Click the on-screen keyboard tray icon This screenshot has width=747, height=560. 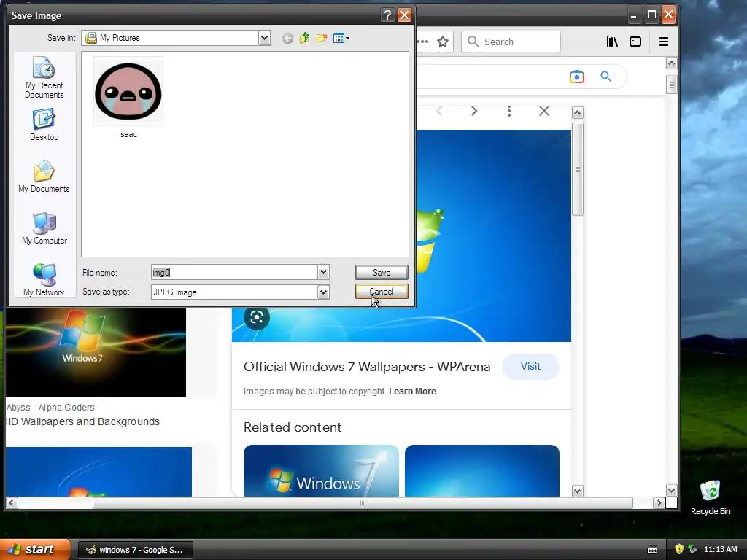(652, 550)
